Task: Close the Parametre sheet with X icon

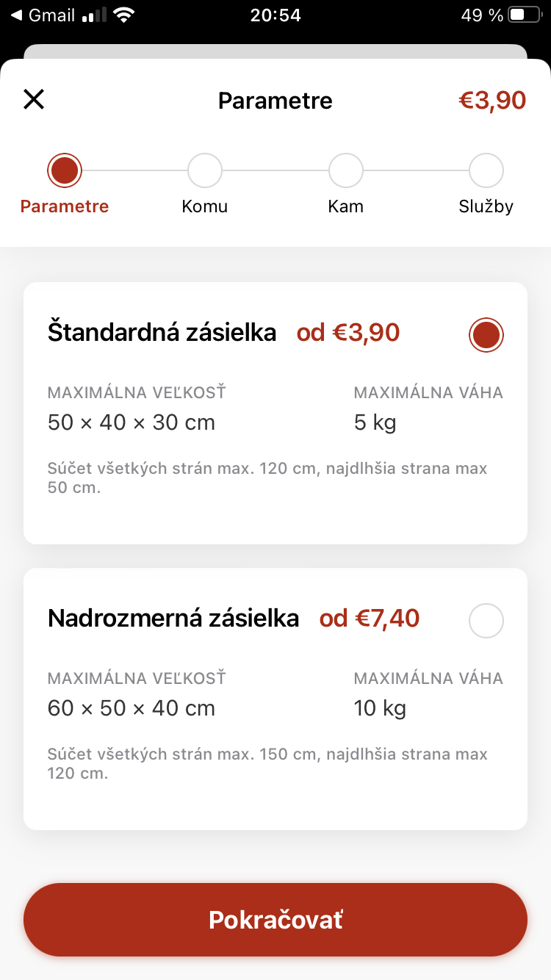Action: [34, 99]
